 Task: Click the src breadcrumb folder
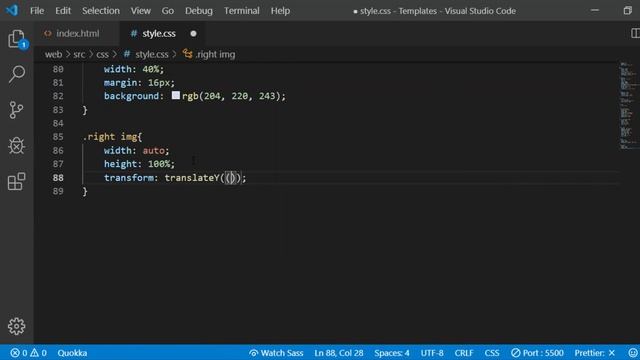click(x=79, y=54)
